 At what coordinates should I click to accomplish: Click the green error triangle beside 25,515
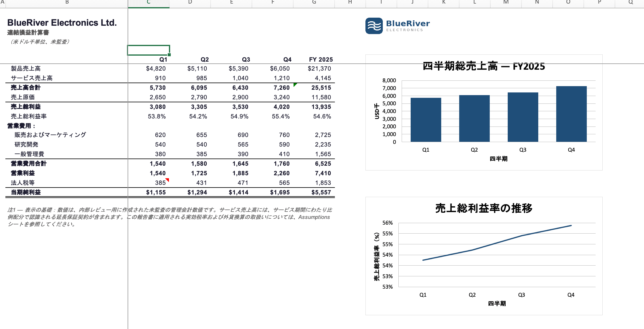(295, 85)
